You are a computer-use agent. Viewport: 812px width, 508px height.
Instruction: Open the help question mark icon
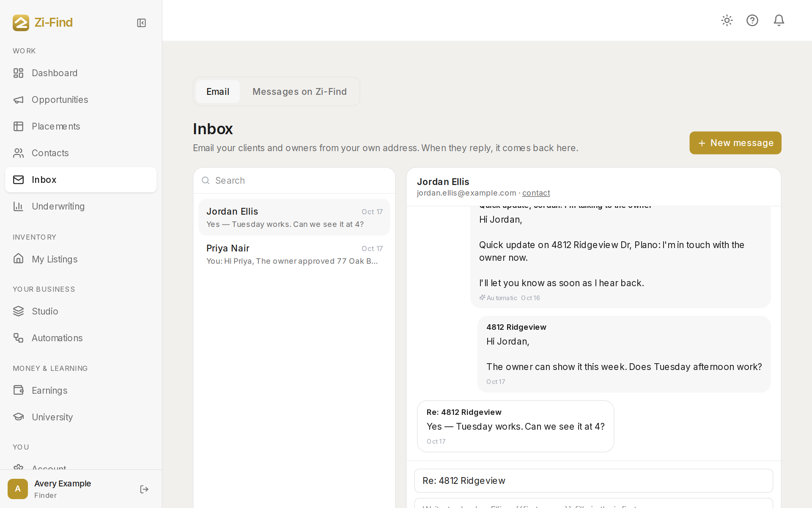coord(752,20)
